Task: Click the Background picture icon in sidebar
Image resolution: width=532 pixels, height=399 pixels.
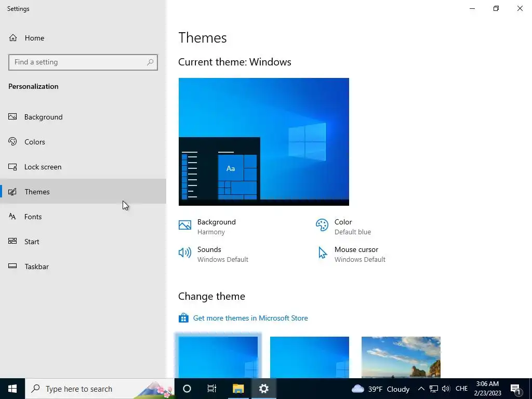Action: pos(12,117)
